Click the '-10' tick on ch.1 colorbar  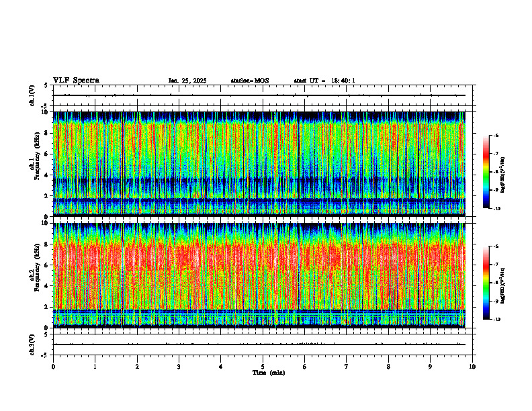click(496, 209)
